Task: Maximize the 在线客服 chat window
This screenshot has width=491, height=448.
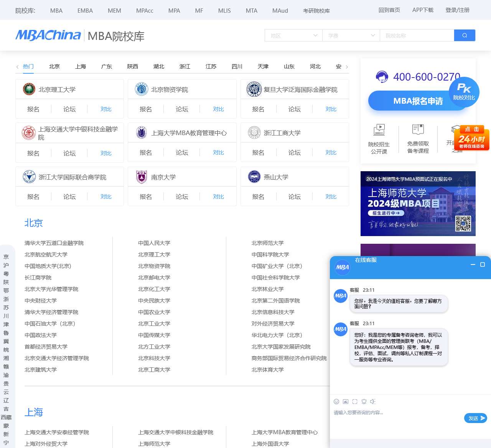Action: (x=483, y=265)
